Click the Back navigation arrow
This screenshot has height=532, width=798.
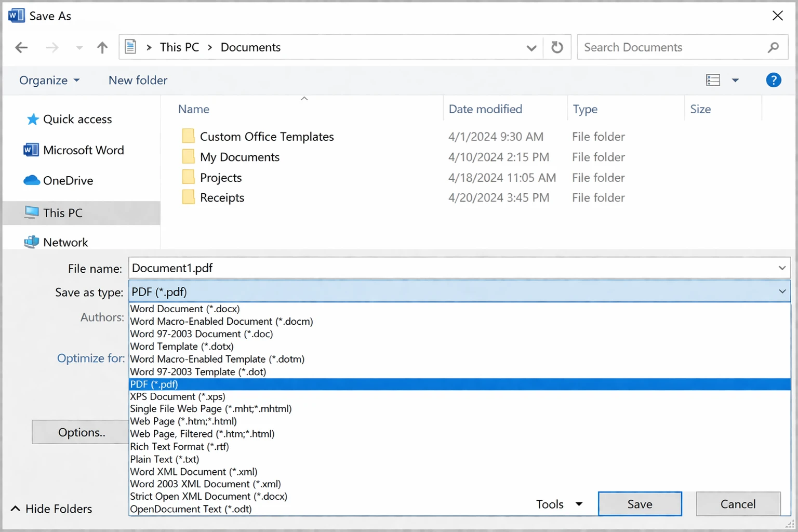pyautogui.click(x=21, y=48)
